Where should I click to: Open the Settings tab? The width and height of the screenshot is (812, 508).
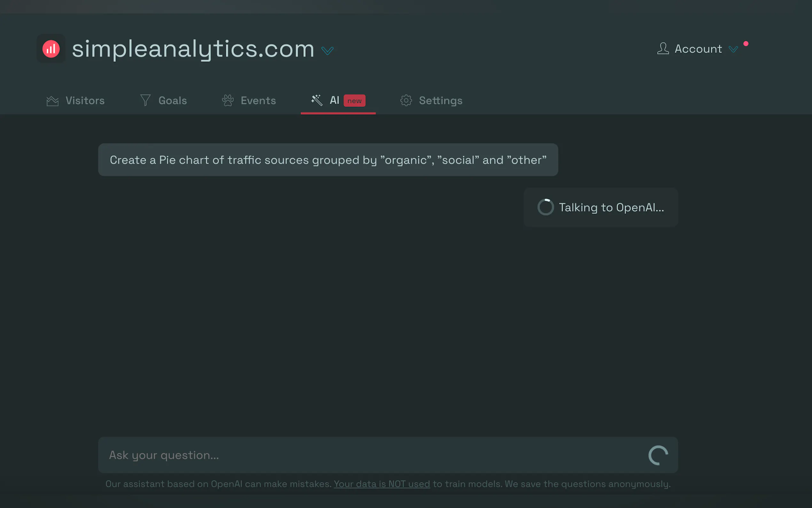(x=441, y=101)
